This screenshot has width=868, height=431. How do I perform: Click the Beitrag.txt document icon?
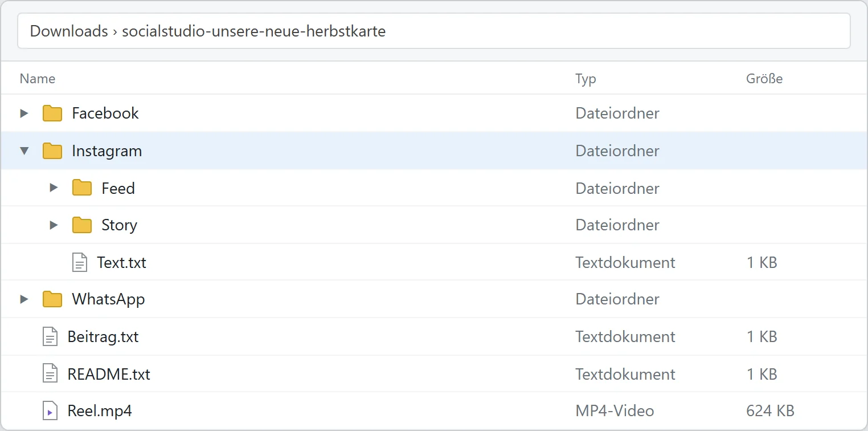pyautogui.click(x=50, y=336)
